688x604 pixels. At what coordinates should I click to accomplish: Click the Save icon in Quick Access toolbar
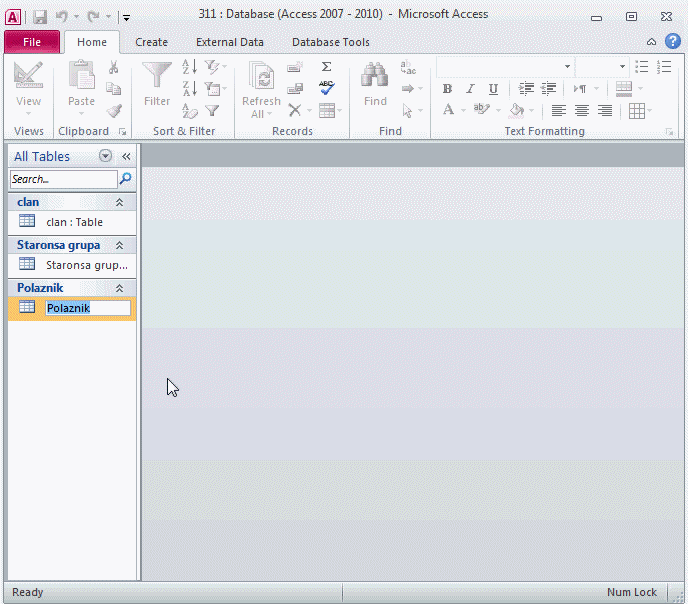[x=40, y=16]
